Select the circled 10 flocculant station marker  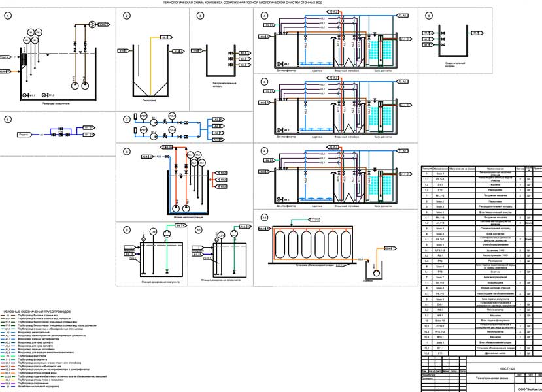click(199, 229)
